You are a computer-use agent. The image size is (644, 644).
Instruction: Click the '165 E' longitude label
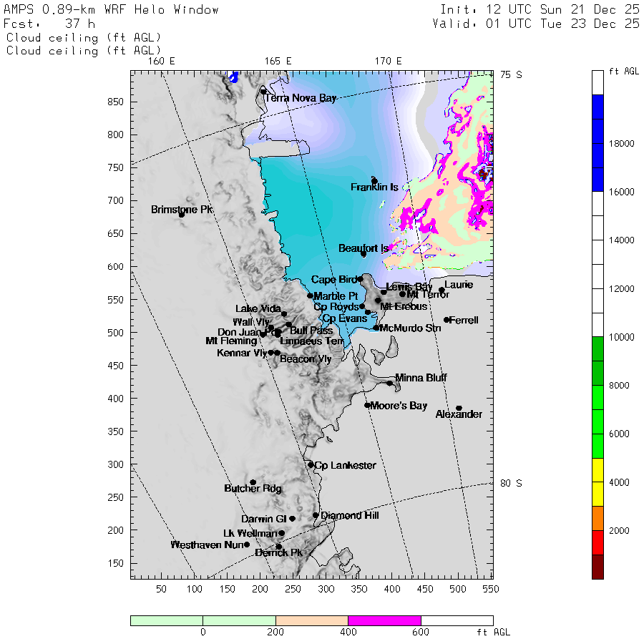(x=278, y=62)
